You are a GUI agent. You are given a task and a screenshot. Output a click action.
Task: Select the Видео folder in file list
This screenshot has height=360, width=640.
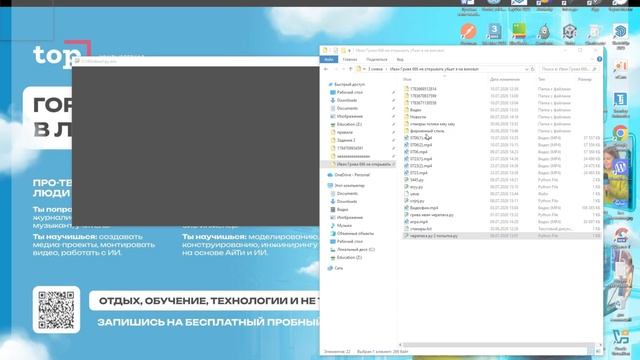coord(416,110)
